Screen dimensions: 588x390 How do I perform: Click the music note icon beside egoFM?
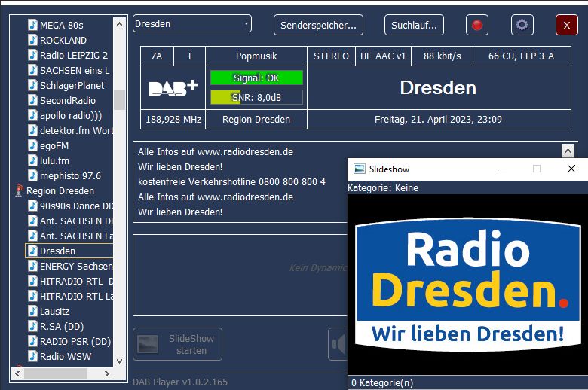tap(32, 145)
